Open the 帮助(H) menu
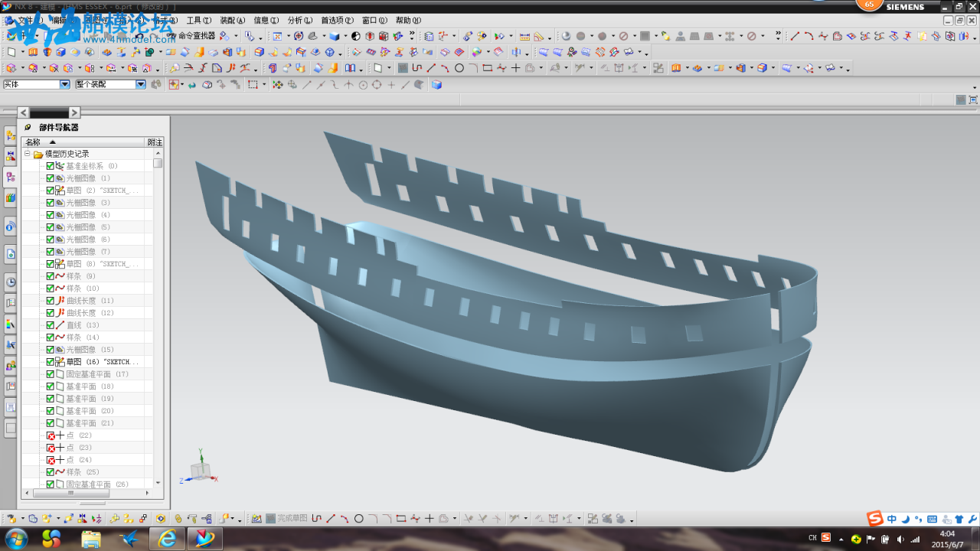The height and width of the screenshot is (551, 980). click(408, 21)
